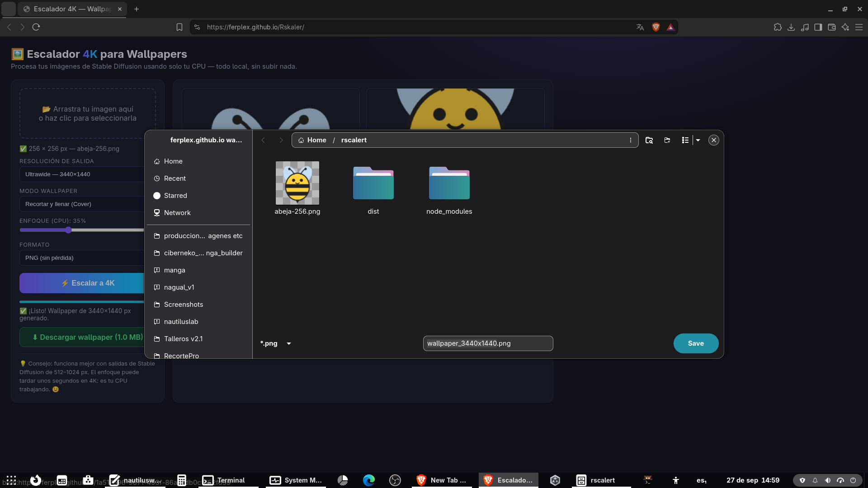Select the abeja-256.png thumbnail

tap(297, 183)
